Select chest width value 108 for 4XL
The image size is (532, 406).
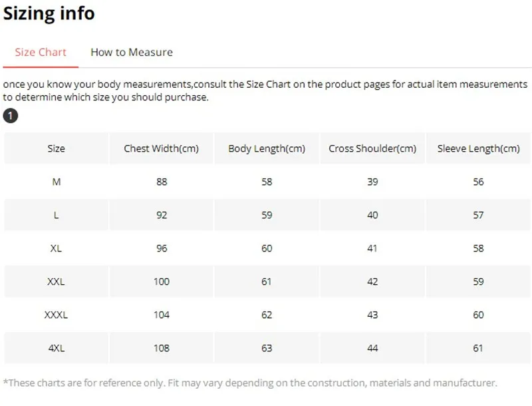(x=162, y=348)
